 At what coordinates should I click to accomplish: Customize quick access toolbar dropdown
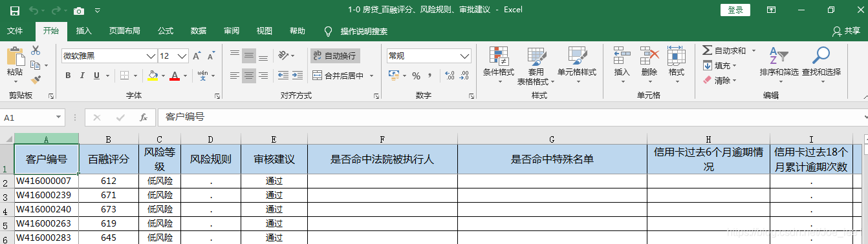click(98, 10)
